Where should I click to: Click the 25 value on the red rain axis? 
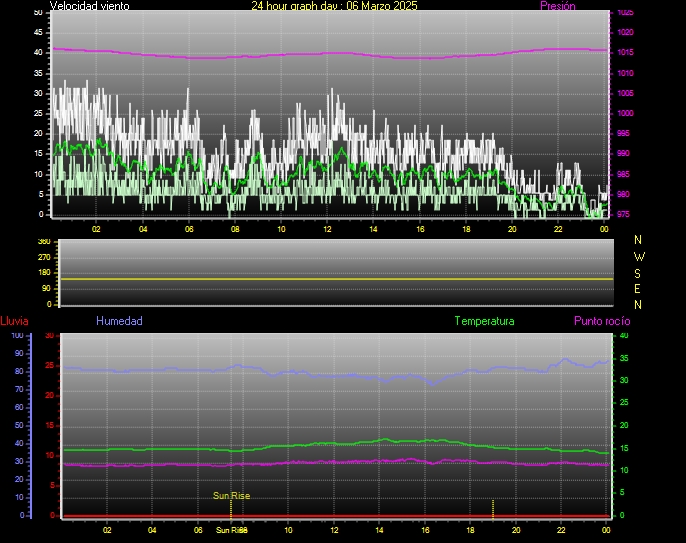click(49, 365)
